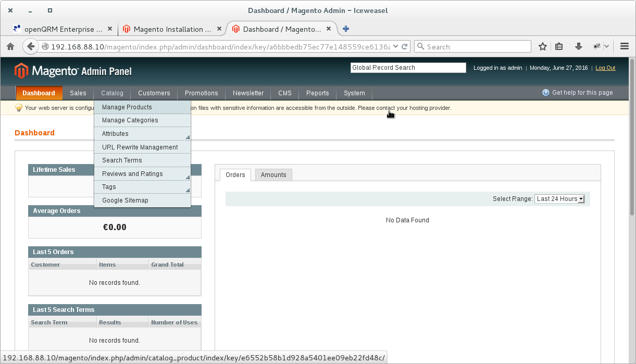Image resolution: width=636 pixels, height=364 pixels.
Task: Switch to the Orders chart tab
Action: point(235,175)
